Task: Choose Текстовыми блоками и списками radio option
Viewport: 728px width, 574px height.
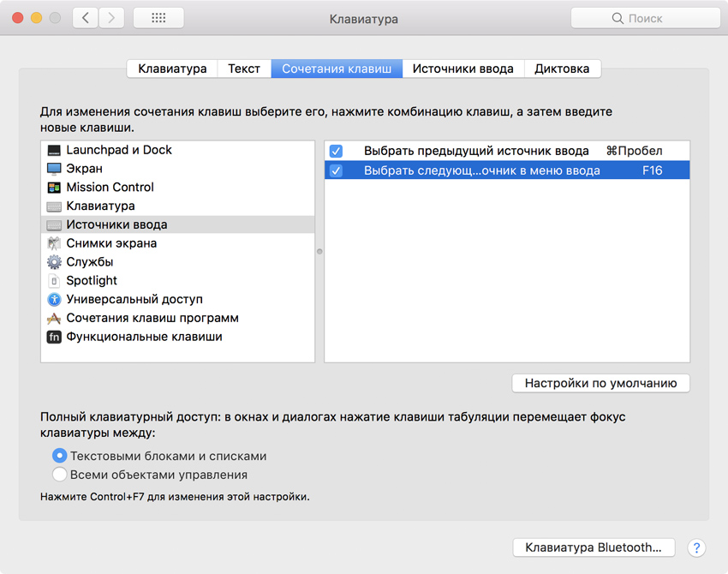Action: tap(59, 457)
